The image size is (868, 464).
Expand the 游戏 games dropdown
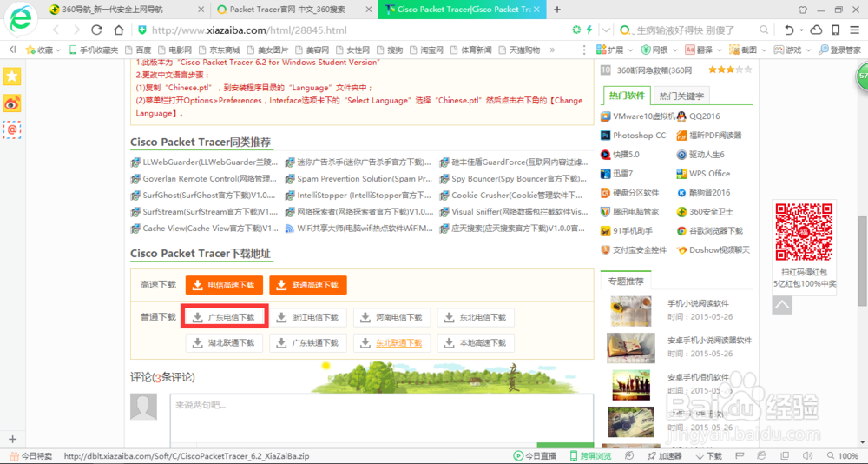click(807, 50)
